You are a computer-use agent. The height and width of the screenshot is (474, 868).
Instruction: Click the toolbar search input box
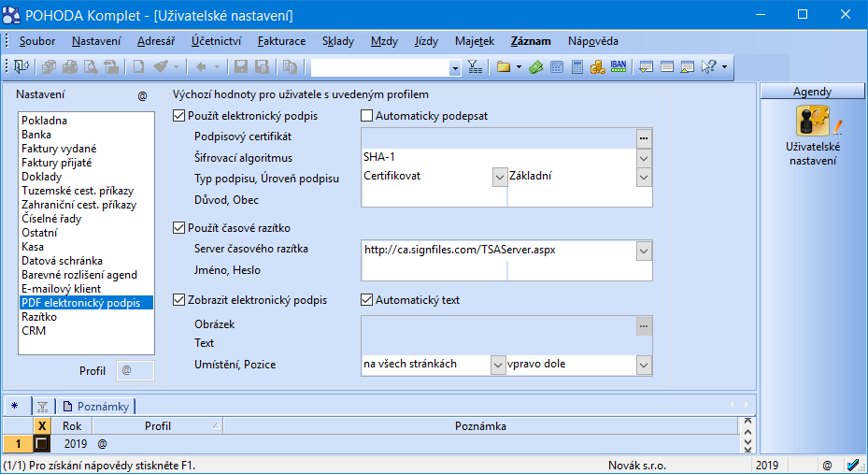coord(380,68)
